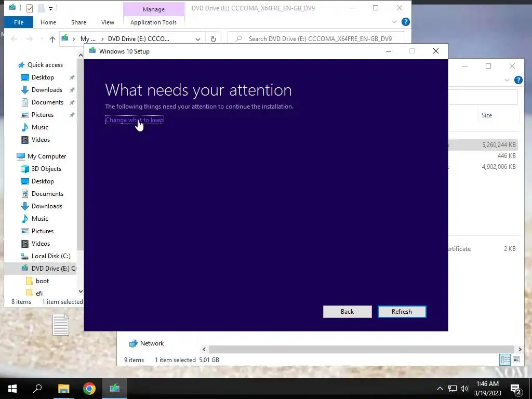
Task: Open the efi folder
Action: (x=39, y=293)
